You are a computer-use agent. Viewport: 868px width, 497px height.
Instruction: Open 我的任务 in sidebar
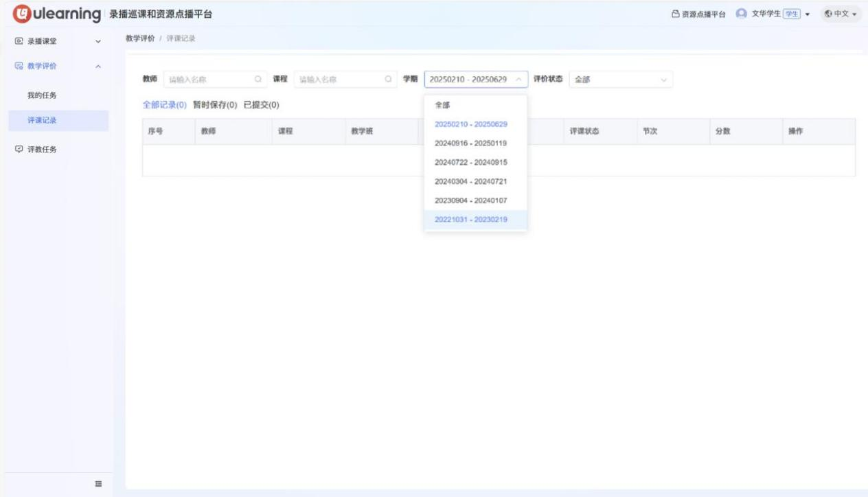tap(42, 95)
